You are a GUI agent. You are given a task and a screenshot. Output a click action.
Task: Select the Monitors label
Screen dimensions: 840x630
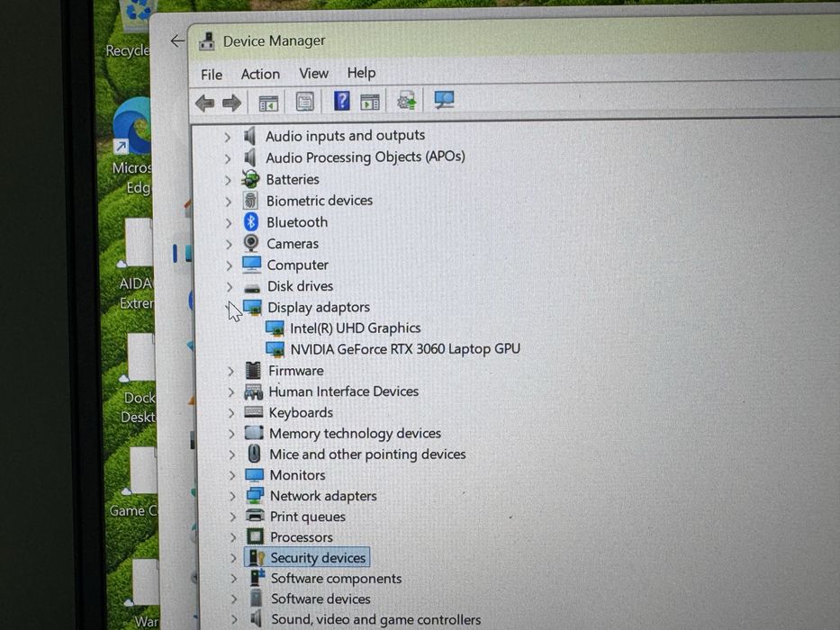[x=297, y=475]
